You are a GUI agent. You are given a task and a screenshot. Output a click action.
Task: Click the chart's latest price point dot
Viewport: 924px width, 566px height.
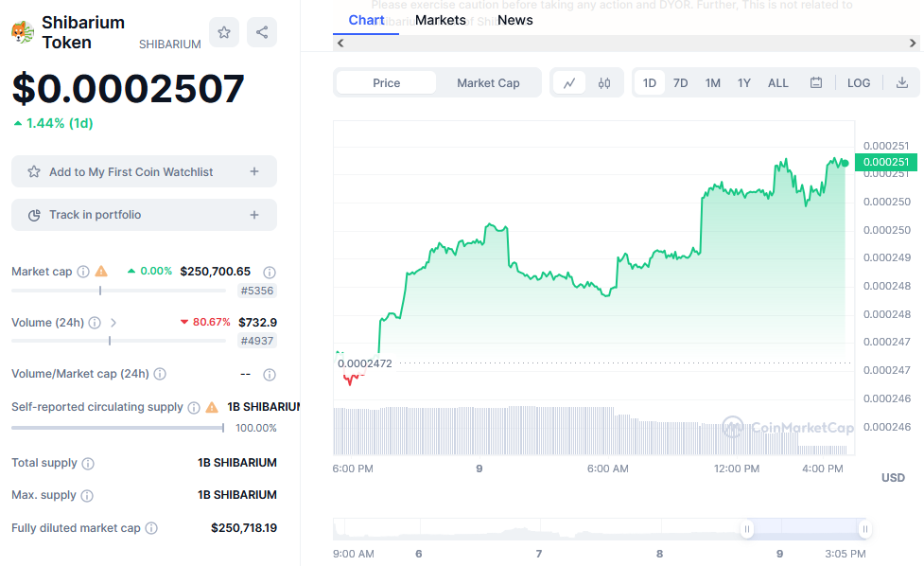[846, 163]
